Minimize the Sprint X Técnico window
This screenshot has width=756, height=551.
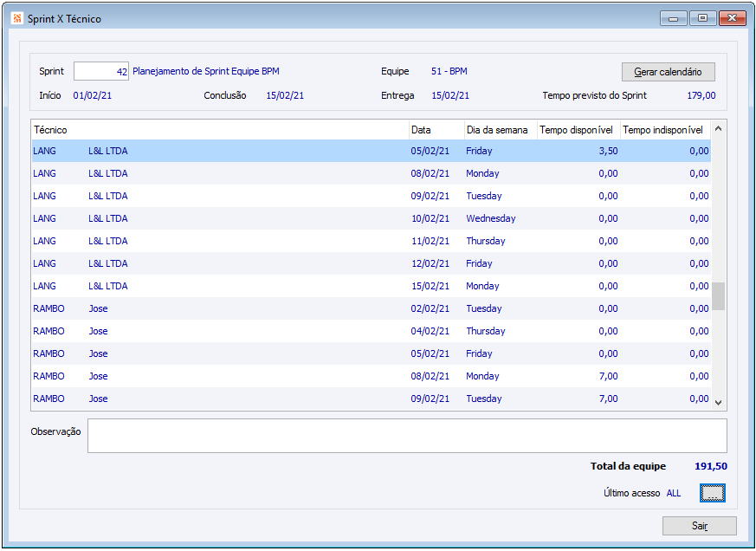(674, 18)
